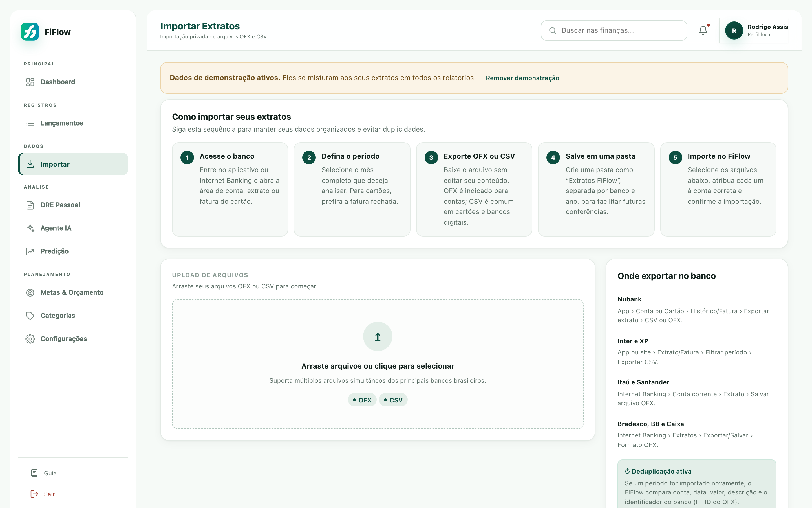Click the DRE Pessoal document icon
812x508 pixels.
[x=30, y=205]
